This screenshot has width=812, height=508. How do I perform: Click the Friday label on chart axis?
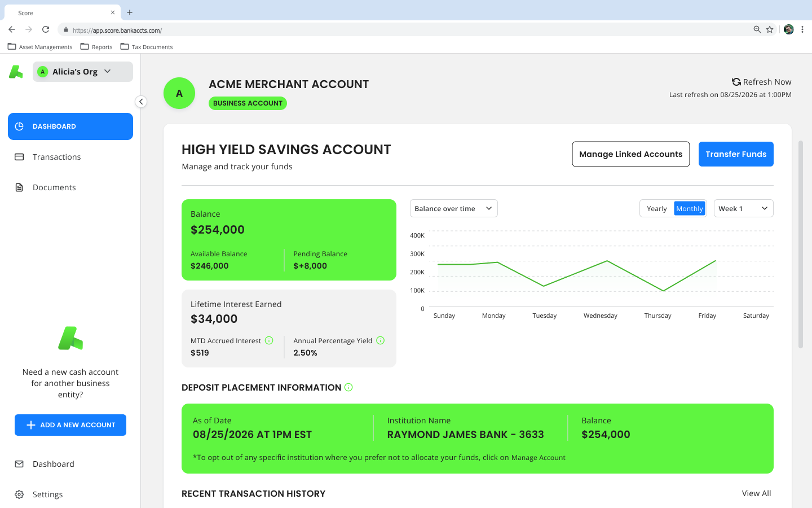(x=707, y=316)
